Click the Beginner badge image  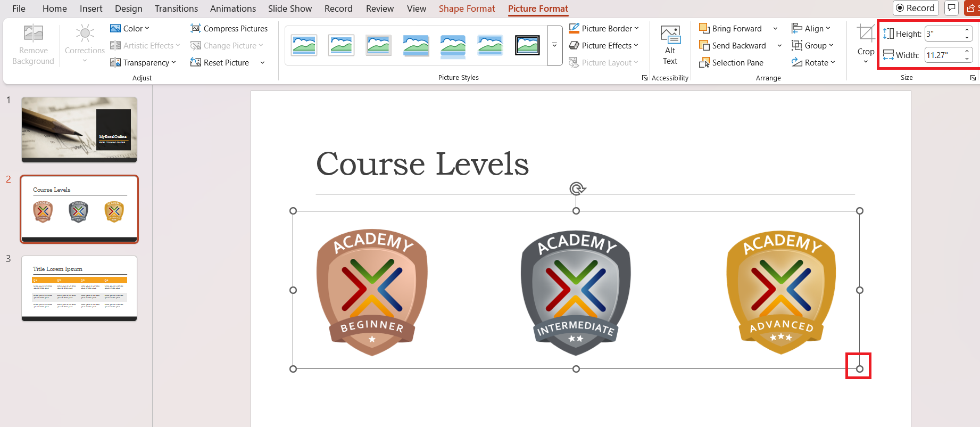coord(372,292)
